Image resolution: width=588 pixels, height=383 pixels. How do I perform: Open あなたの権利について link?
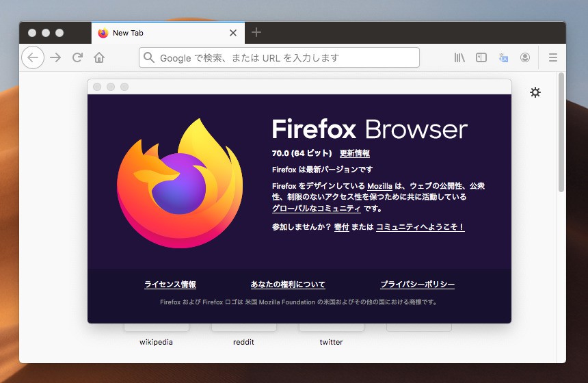coord(288,285)
